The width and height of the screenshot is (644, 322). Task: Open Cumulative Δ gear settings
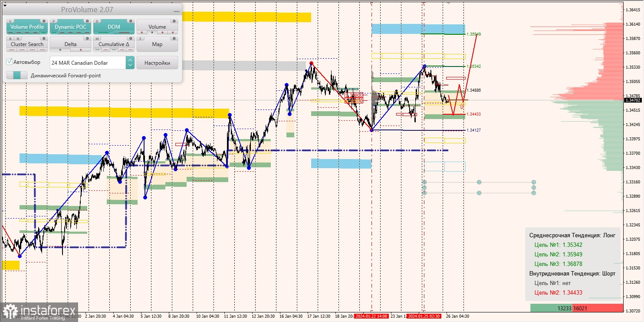tap(131, 38)
